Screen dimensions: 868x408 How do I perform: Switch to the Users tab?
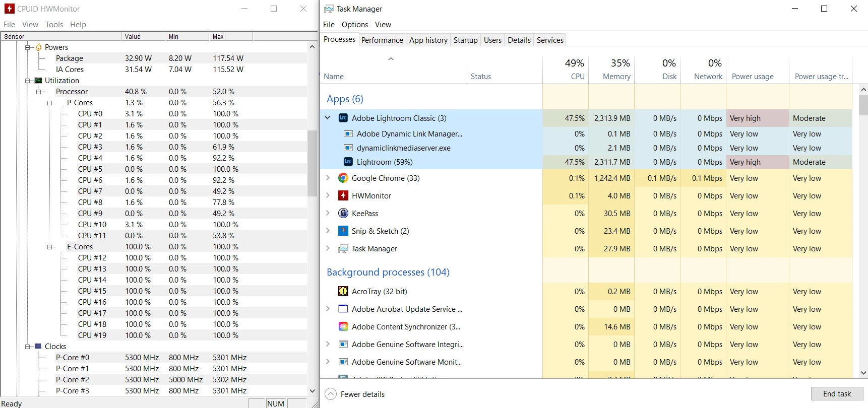pos(492,40)
